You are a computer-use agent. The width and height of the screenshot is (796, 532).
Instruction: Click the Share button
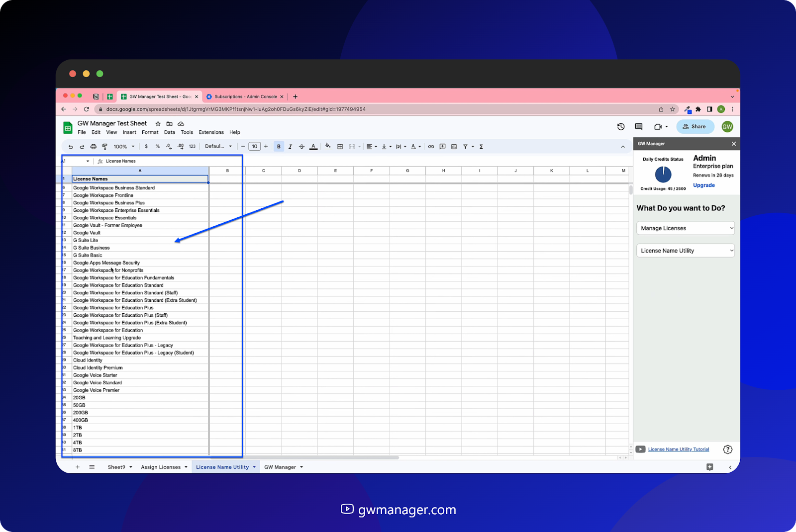click(x=695, y=127)
